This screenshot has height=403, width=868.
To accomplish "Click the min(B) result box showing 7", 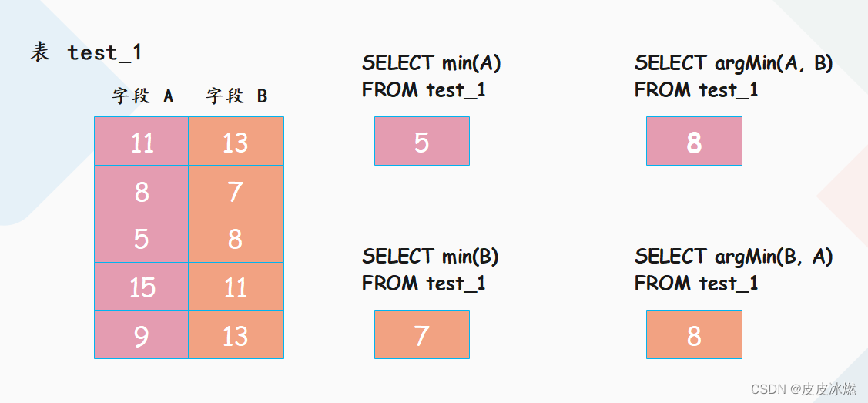I will pyautogui.click(x=422, y=334).
